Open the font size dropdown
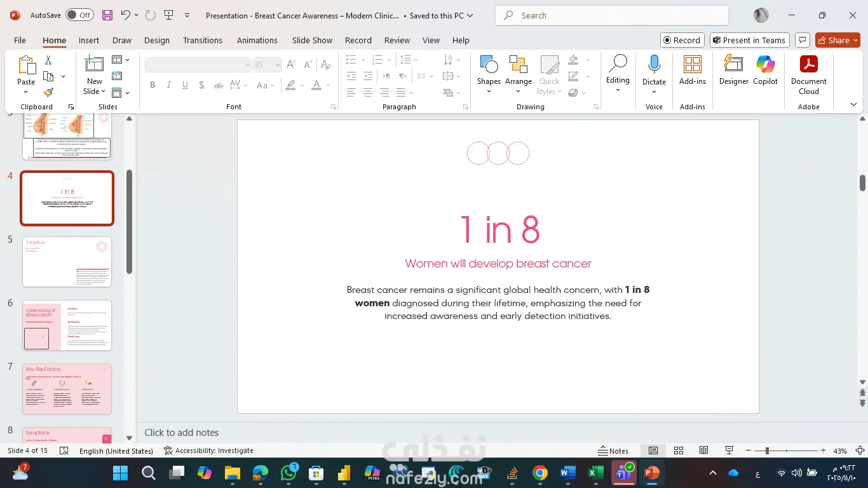The width and height of the screenshot is (868, 488). coord(278,64)
